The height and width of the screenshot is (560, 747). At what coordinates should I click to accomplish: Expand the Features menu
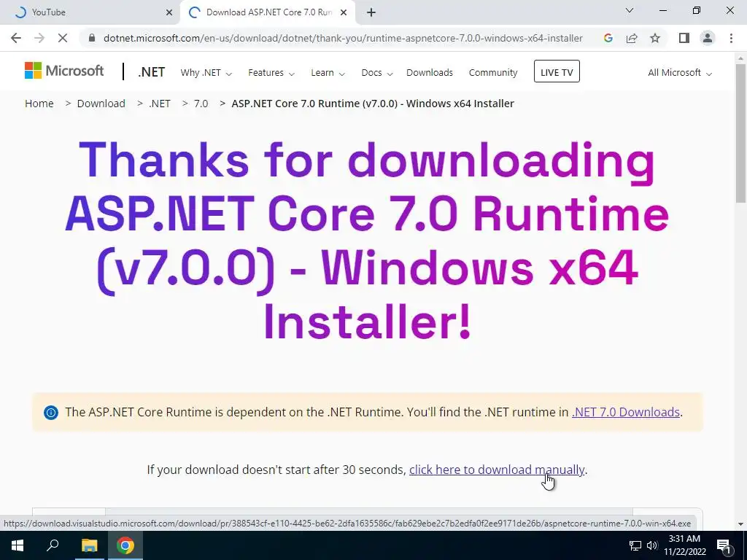pos(271,73)
